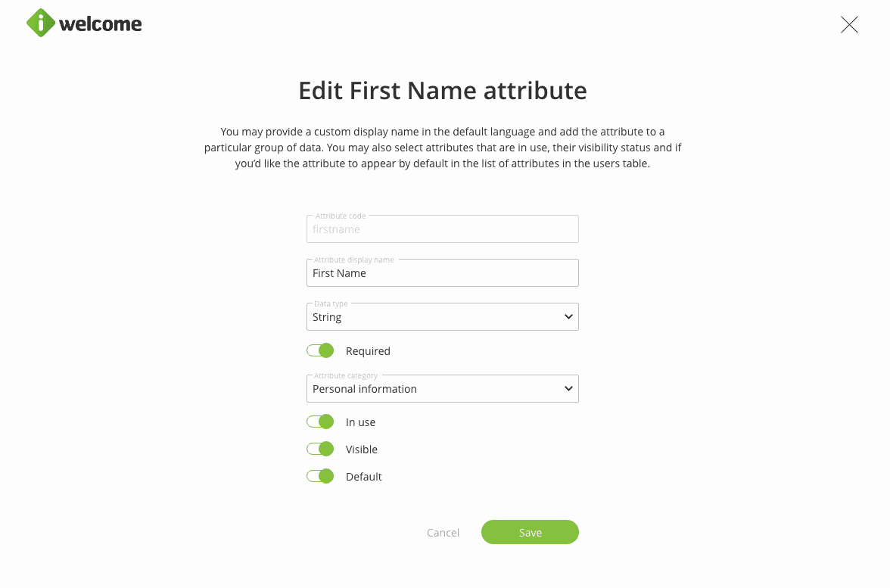Click the disabled Attribute code field

(442, 229)
